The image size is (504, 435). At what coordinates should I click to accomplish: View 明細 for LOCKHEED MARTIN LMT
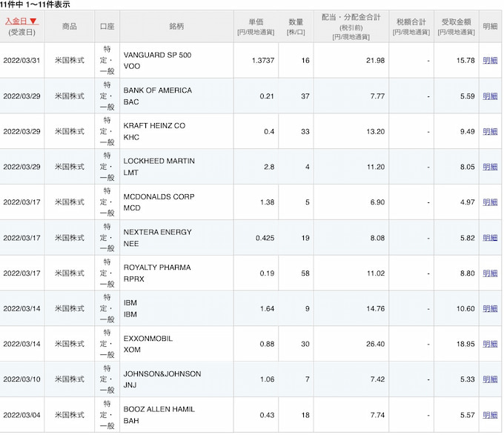pyautogui.click(x=490, y=167)
